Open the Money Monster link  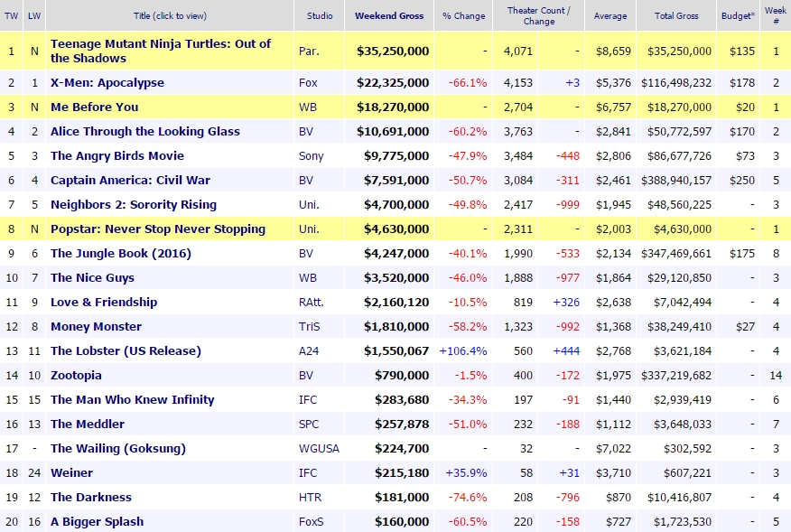[96, 327]
